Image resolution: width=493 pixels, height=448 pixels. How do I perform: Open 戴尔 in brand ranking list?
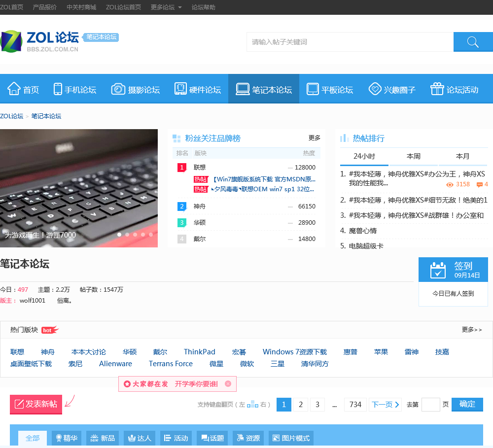200,239
